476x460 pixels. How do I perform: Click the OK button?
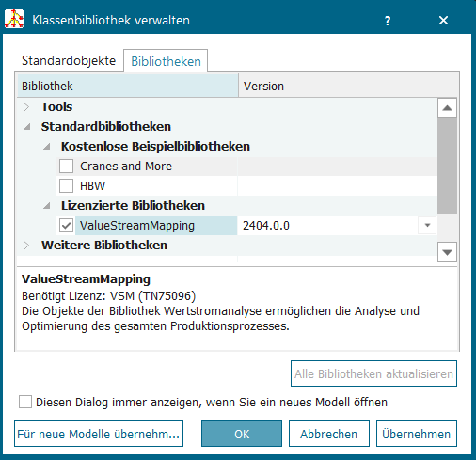(x=242, y=434)
